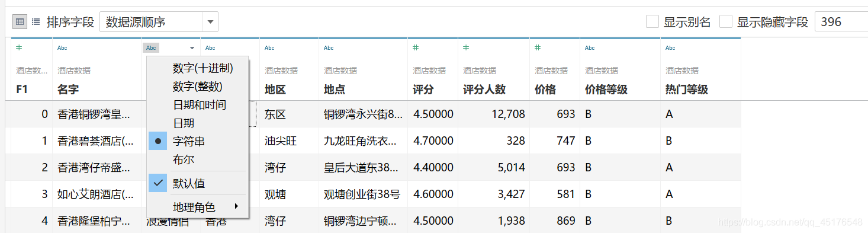
Task: Select the 评分 column header
Action: point(423,90)
